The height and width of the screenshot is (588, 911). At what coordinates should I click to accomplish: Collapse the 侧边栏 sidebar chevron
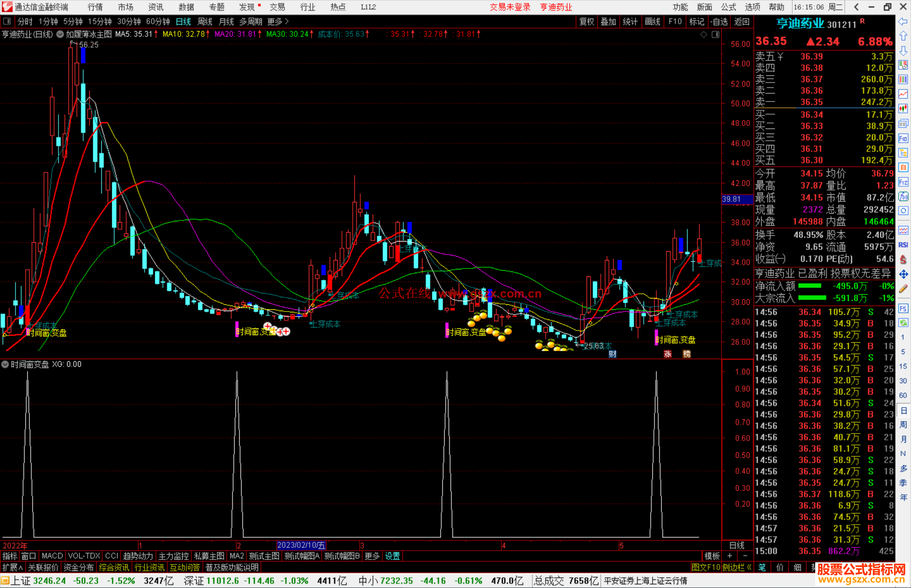(x=749, y=567)
